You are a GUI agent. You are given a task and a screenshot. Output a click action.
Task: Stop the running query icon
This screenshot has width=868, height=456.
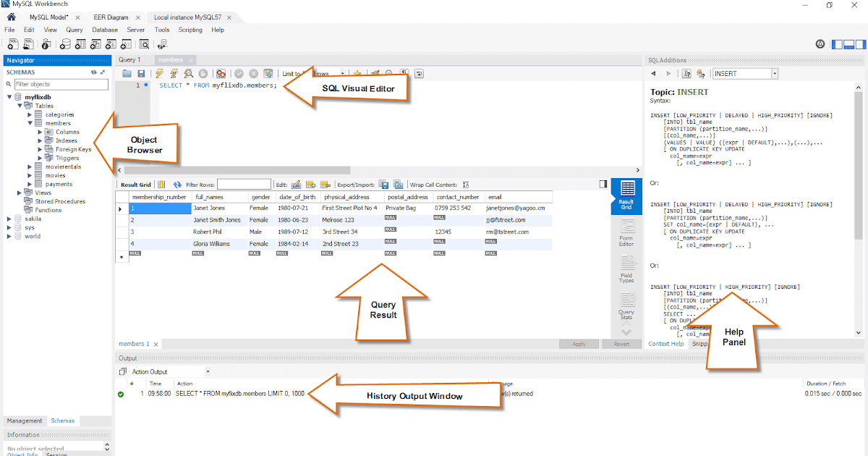click(203, 74)
